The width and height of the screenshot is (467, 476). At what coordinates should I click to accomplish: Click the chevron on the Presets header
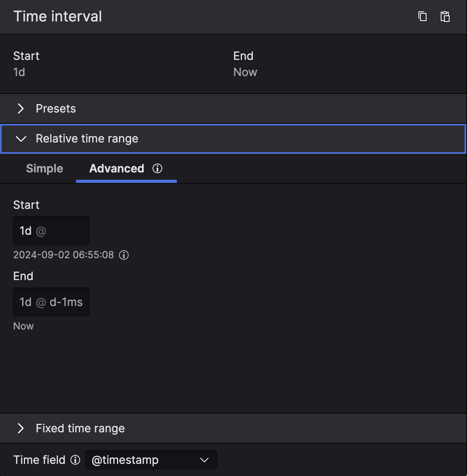[21, 108]
